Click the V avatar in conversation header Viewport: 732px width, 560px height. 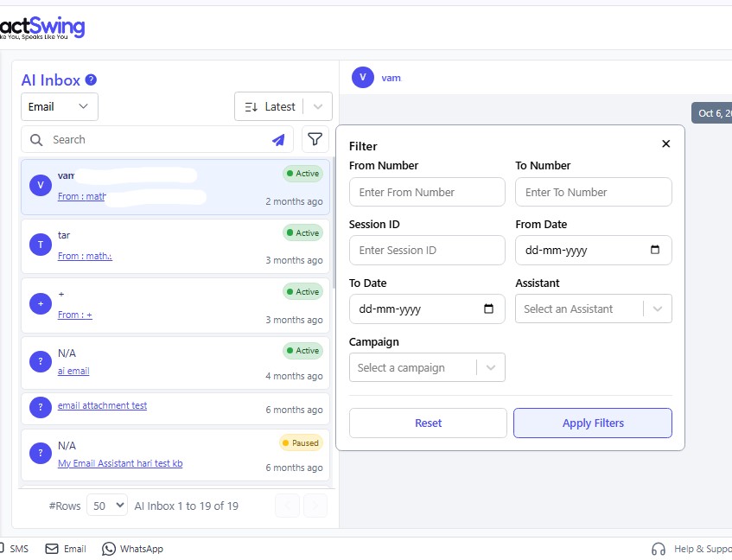(x=363, y=77)
